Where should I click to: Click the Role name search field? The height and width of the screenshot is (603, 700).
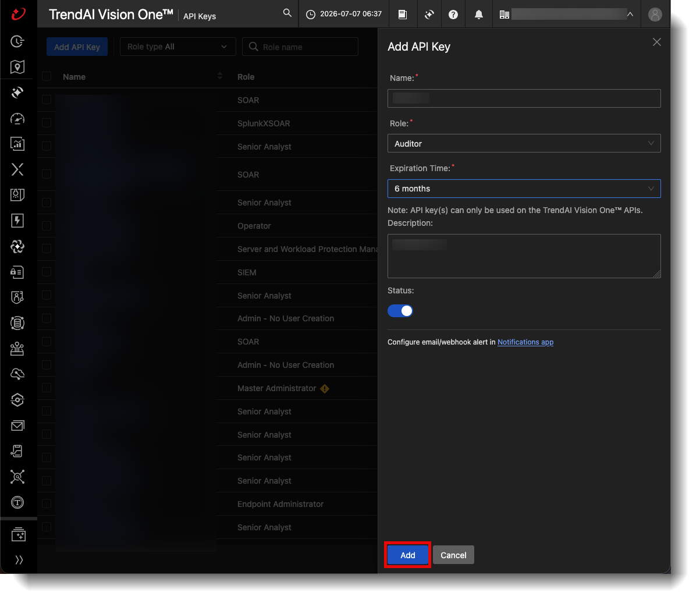300,47
